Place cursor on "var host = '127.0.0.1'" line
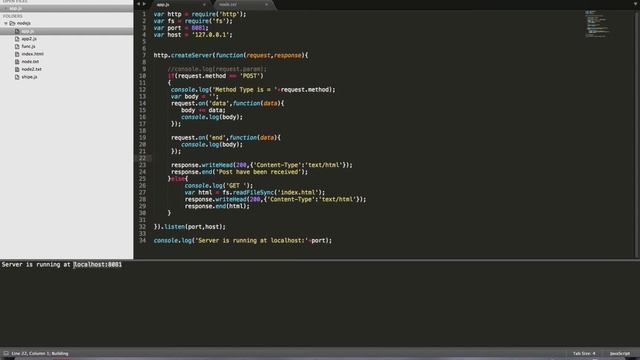 tap(193, 35)
